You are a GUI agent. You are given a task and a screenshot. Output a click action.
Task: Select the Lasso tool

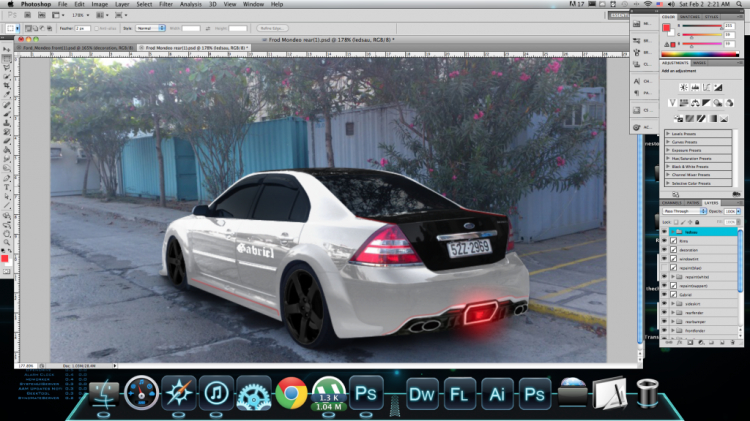(x=7, y=67)
